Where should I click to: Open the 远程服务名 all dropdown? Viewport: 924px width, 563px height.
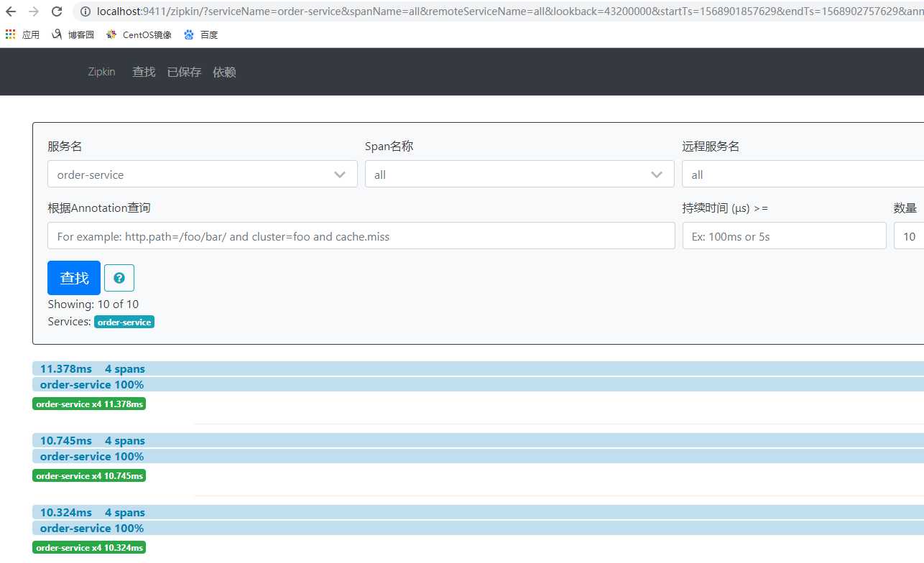[803, 174]
